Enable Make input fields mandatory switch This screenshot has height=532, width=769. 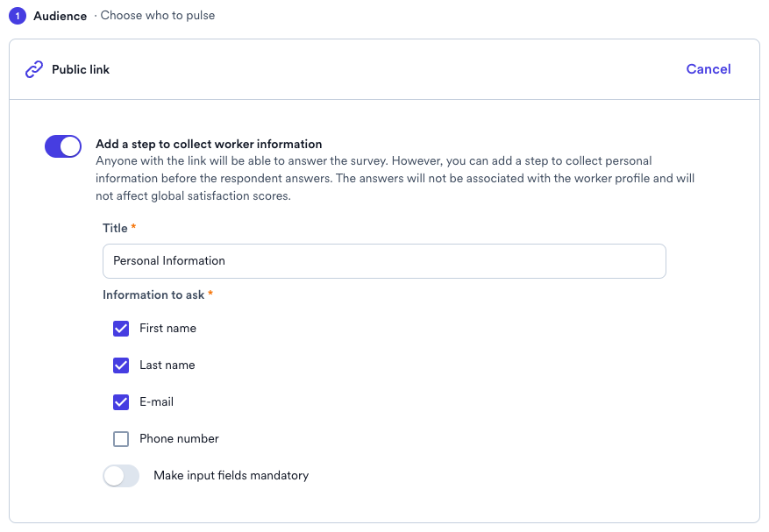pyautogui.click(x=121, y=476)
